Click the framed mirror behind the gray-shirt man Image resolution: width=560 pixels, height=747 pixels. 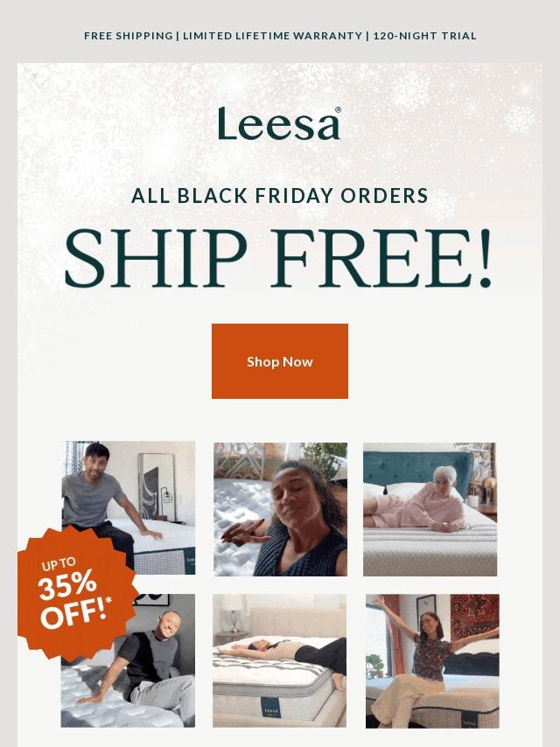156,481
